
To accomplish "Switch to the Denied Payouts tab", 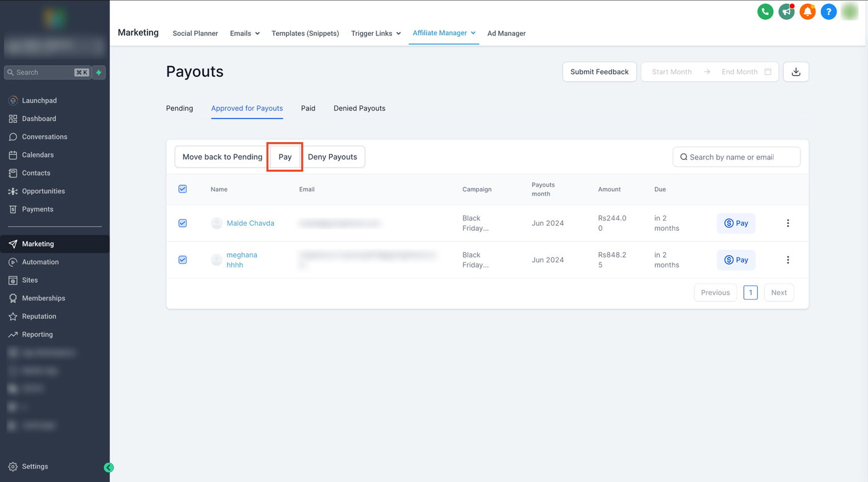I will 359,109.
